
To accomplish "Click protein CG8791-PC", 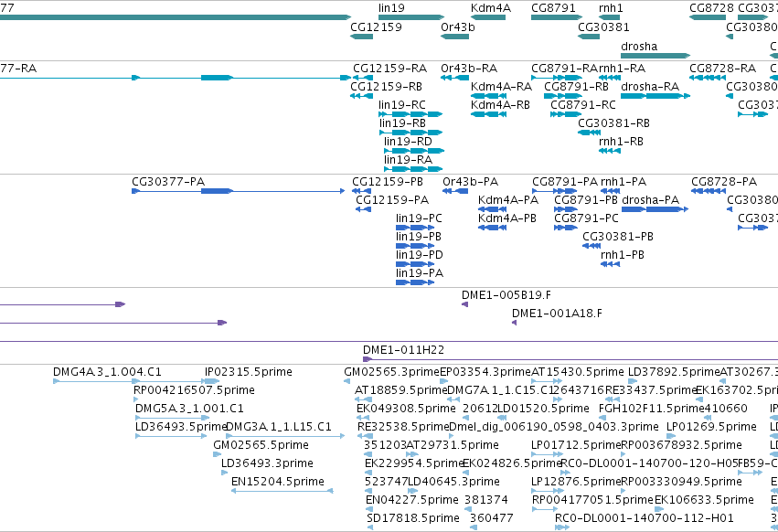I will tap(566, 228).
